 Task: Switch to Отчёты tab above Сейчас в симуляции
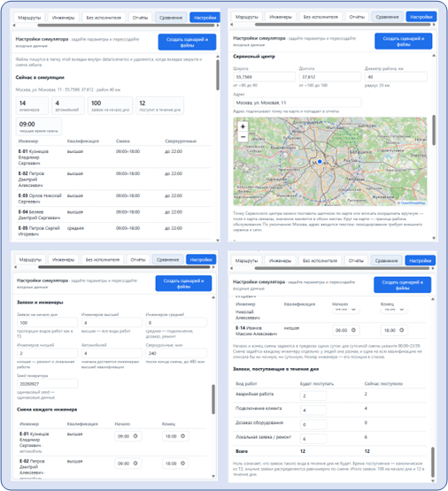[140, 18]
